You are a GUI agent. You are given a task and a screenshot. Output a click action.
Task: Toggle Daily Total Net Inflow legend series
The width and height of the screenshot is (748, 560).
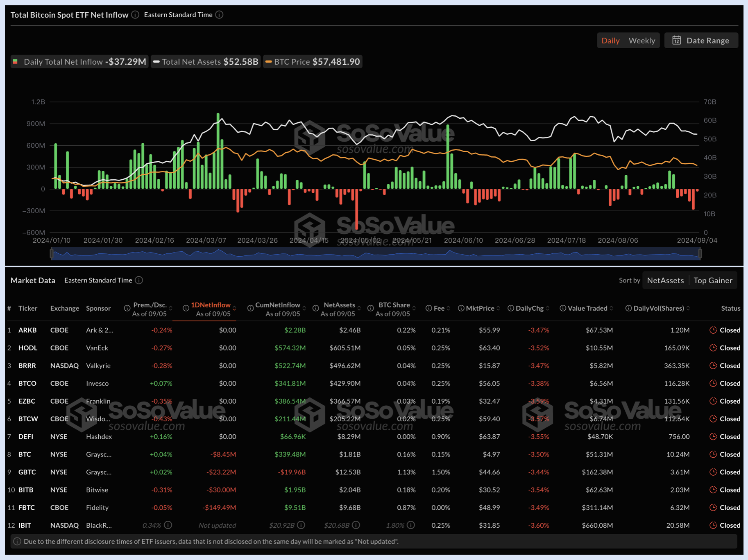(79, 62)
